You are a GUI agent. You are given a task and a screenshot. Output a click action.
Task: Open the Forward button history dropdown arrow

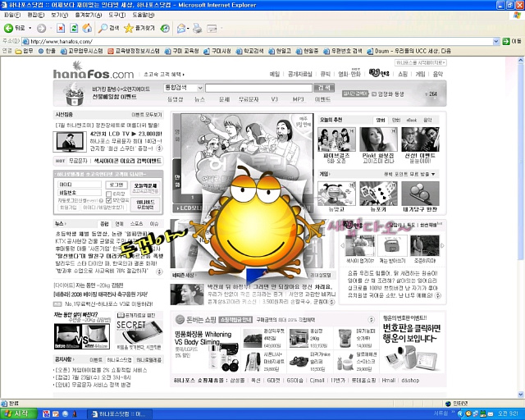(51, 29)
